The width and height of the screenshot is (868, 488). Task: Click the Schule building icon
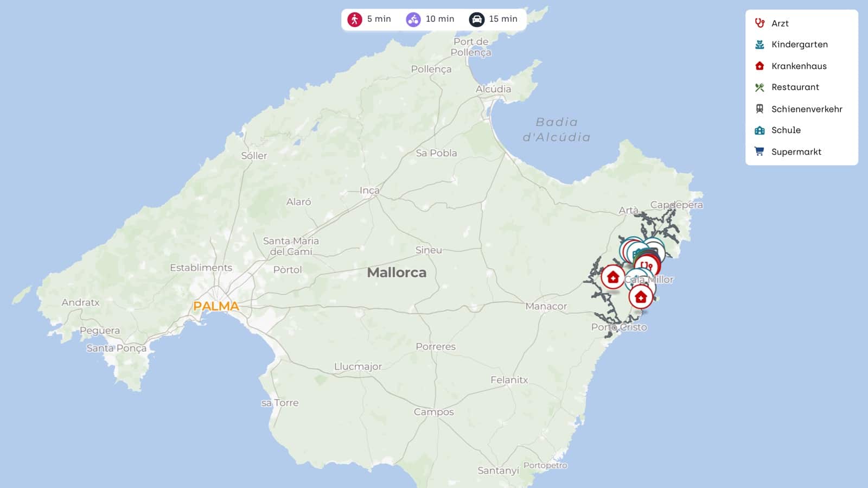(759, 130)
